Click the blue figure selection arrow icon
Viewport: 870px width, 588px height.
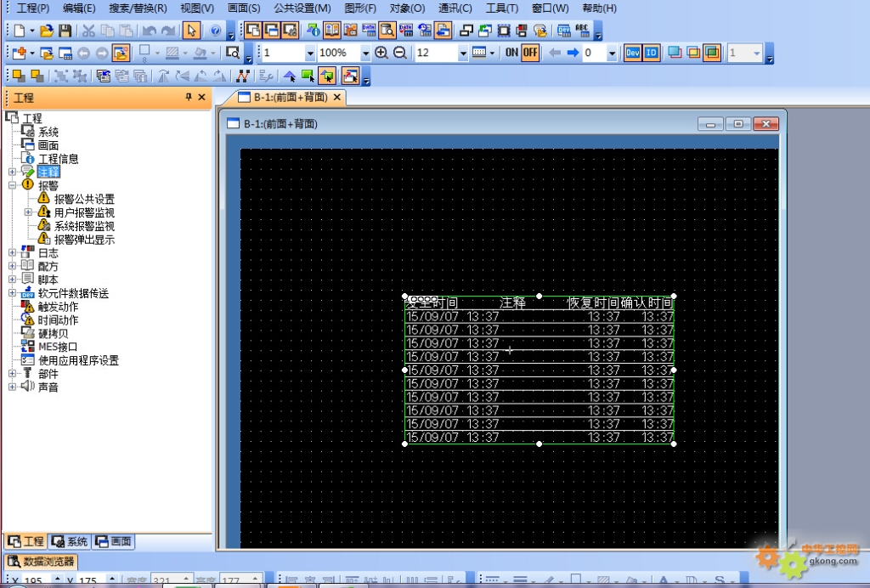289,76
